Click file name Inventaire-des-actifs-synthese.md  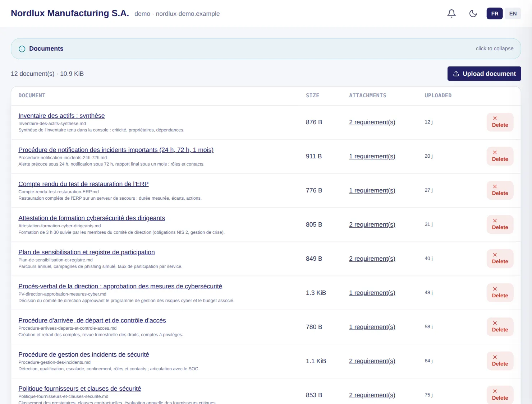pyautogui.click(x=52, y=124)
